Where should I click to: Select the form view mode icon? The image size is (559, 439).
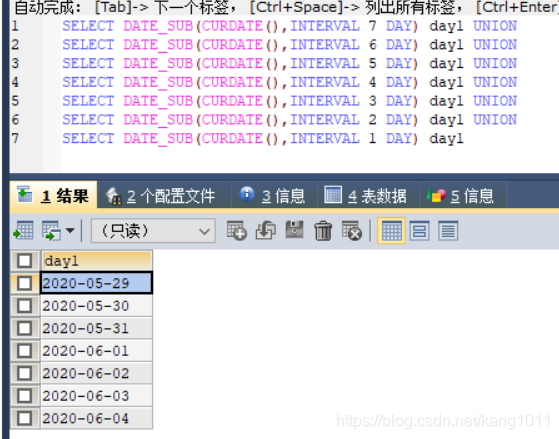tap(419, 231)
